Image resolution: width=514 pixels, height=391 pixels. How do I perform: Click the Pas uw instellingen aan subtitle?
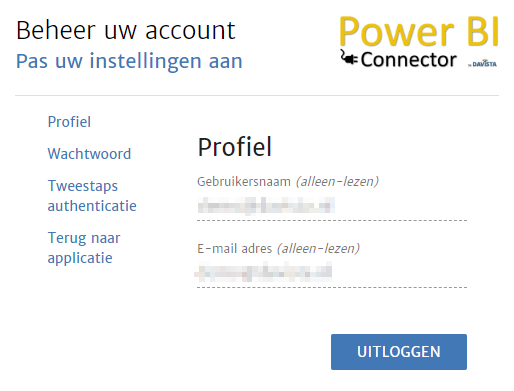[x=129, y=61]
